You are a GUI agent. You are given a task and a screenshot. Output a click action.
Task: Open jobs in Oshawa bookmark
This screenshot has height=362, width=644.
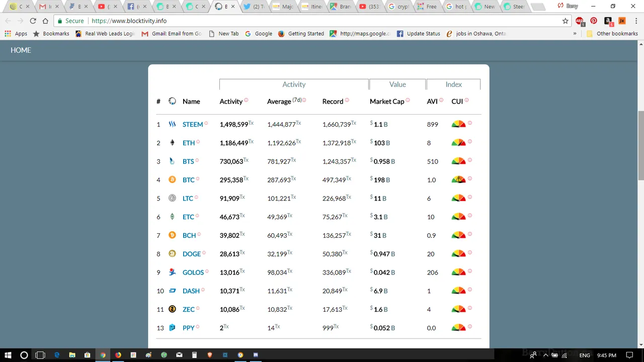476,34
